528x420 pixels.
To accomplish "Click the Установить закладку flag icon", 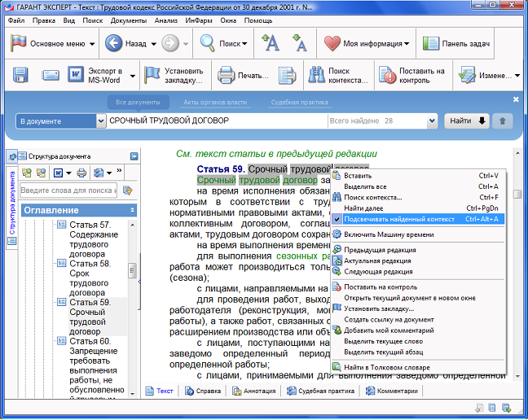I will [152, 76].
